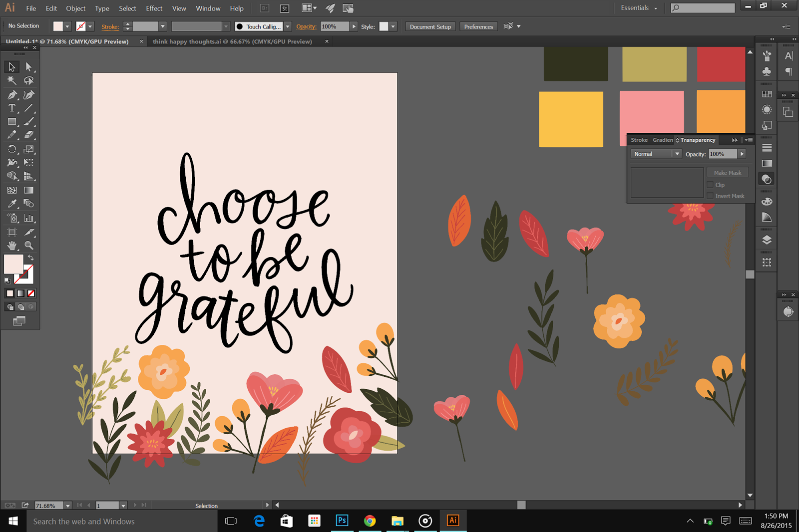Click the Transparency panel flyout menu button
Image resolution: width=799 pixels, height=532 pixels.
pyautogui.click(x=748, y=140)
